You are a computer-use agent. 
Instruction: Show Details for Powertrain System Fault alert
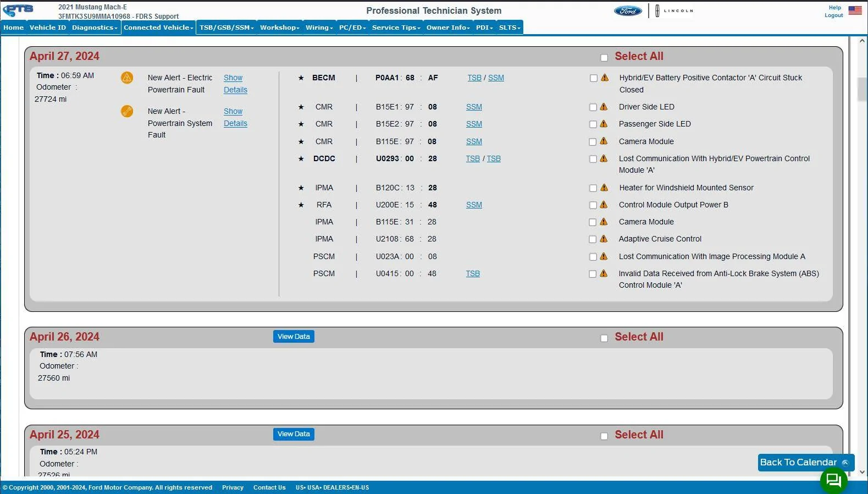235,117
